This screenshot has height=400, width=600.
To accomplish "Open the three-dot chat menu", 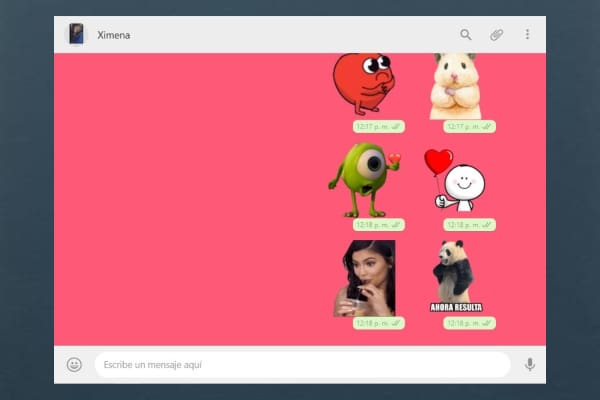I will click(527, 34).
